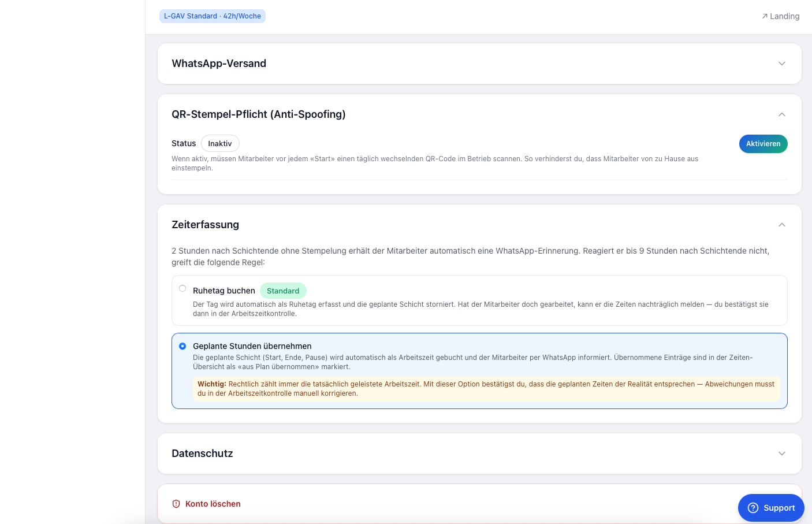Collapse the Zeiterfassung section chevron

[782, 225]
